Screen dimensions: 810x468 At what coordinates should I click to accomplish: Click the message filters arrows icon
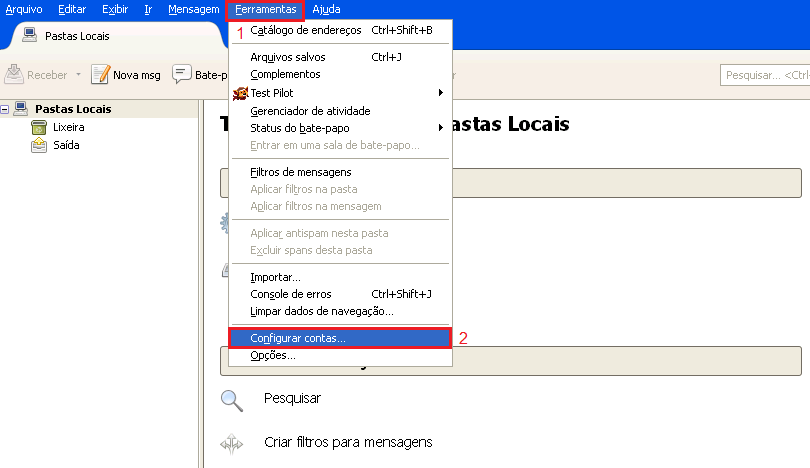click(232, 443)
